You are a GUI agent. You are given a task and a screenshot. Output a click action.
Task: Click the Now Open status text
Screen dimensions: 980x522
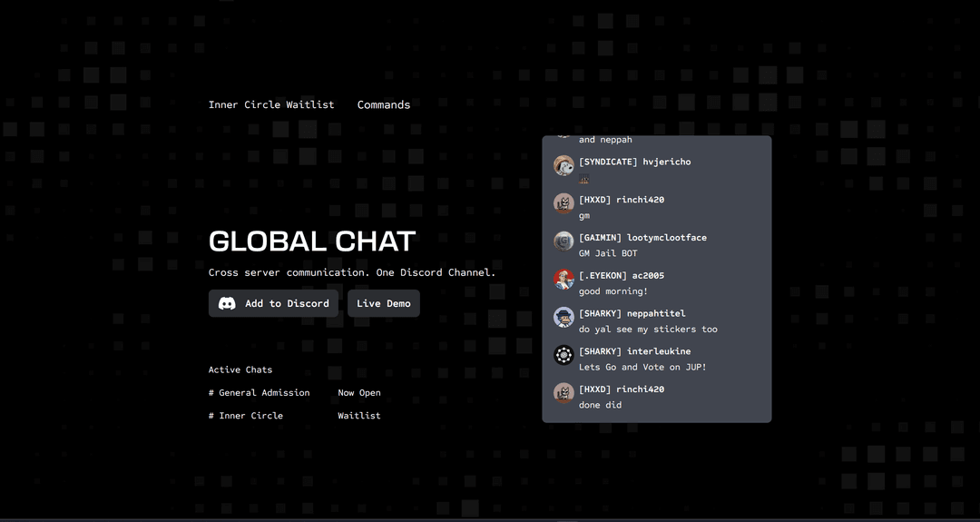(359, 392)
